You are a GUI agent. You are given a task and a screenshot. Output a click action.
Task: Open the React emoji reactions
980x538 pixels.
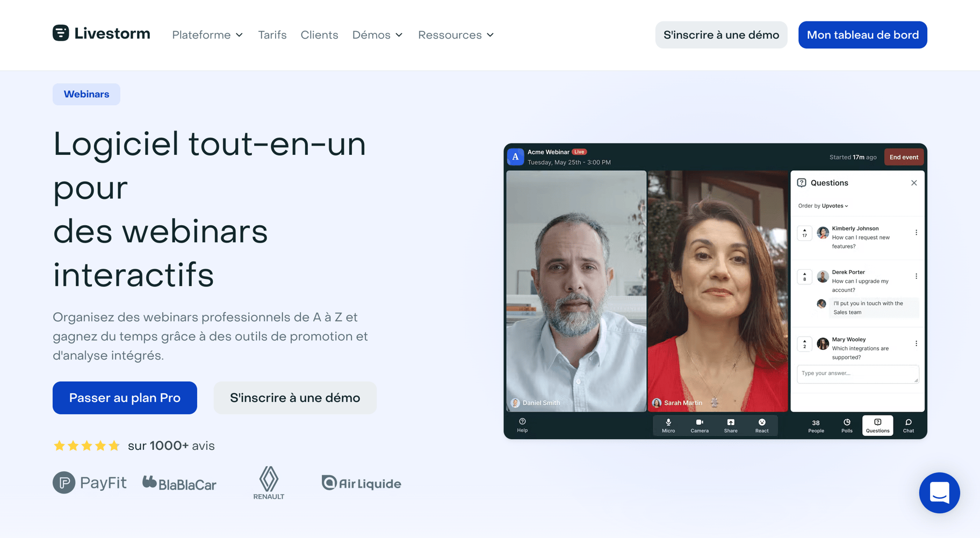[761, 425]
